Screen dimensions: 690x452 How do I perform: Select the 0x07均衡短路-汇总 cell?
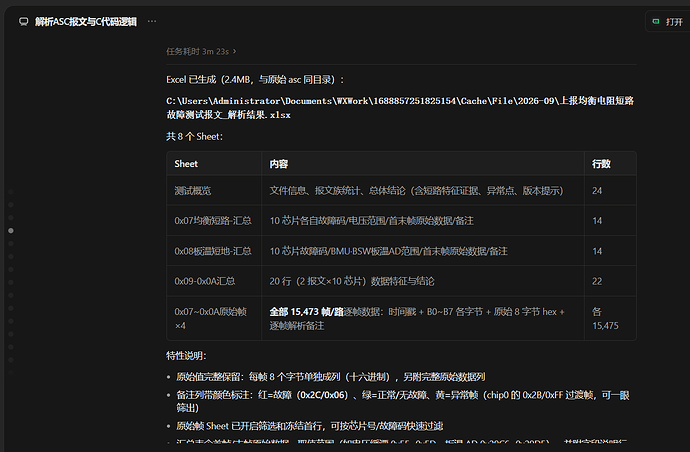[x=213, y=220]
